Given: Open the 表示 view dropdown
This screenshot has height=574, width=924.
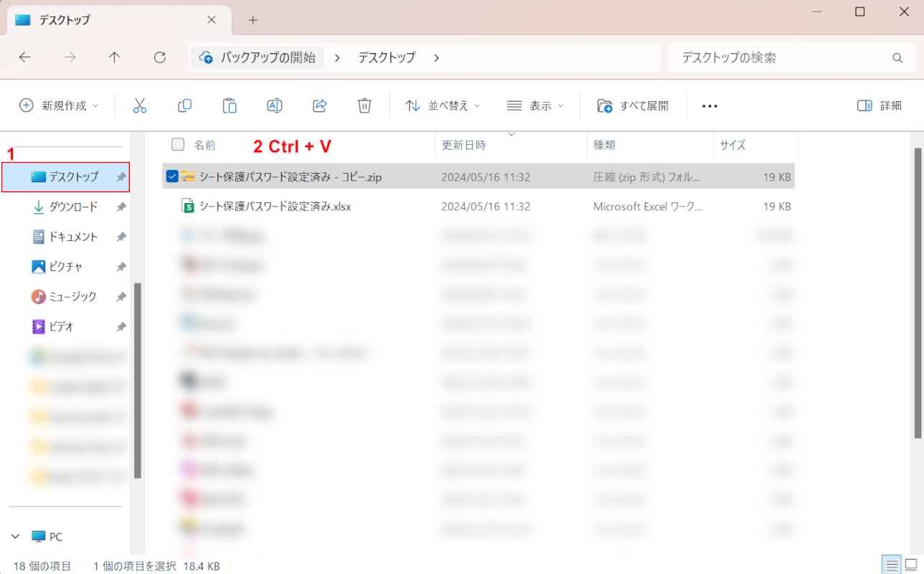Looking at the screenshot, I should pyautogui.click(x=535, y=105).
